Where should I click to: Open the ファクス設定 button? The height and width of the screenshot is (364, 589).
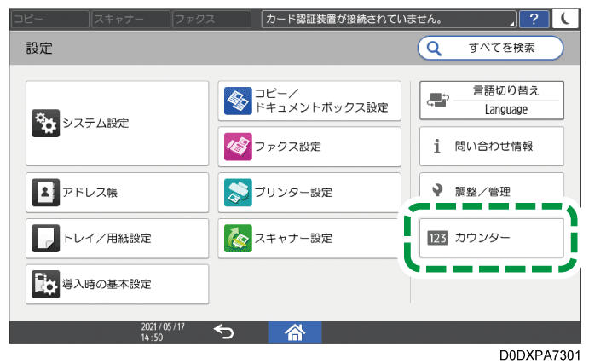(309, 147)
